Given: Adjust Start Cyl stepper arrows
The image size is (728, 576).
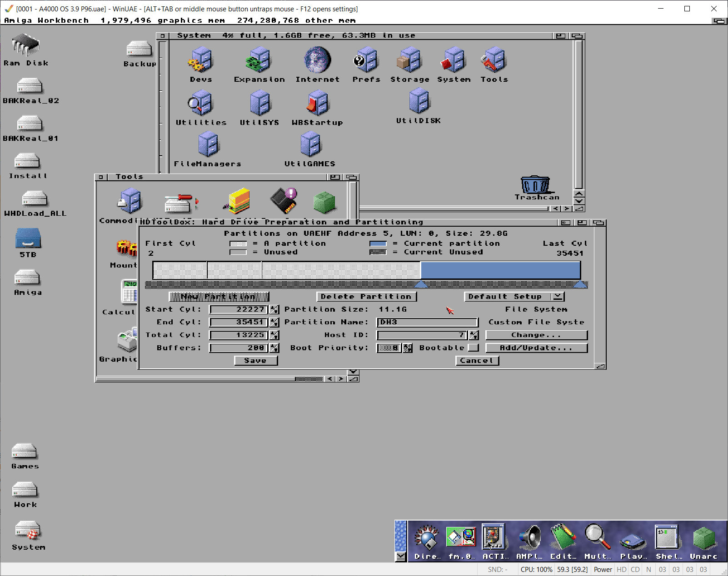Looking at the screenshot, I should click(274, 309).
